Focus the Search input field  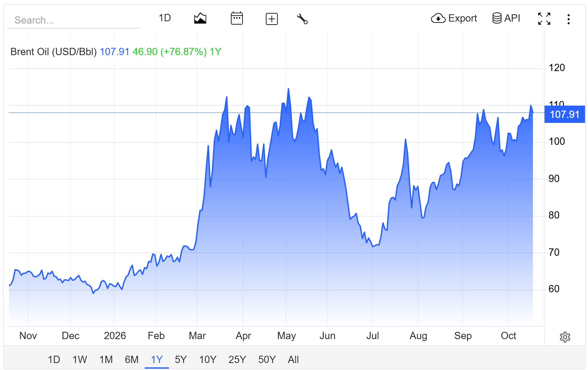pyautogui.click(x=74, y=20)
